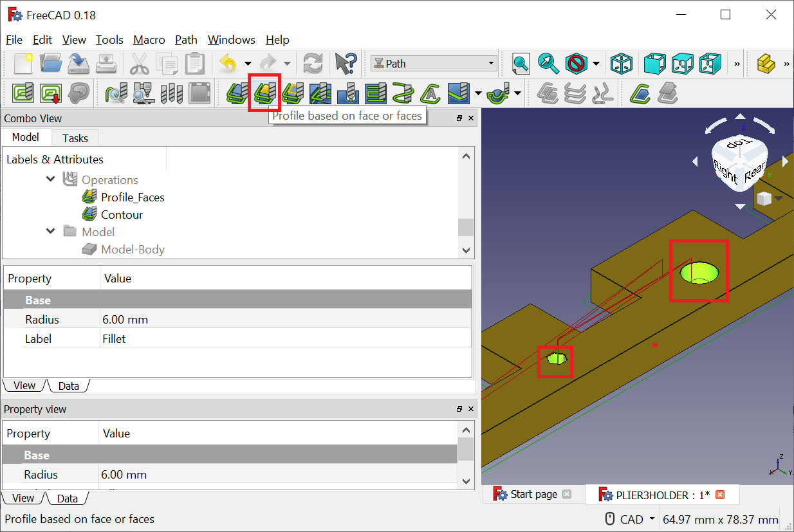Open the Path menu
Image resolution: width=794 pixels, height=532 pixels.
(x=187, y=39)
